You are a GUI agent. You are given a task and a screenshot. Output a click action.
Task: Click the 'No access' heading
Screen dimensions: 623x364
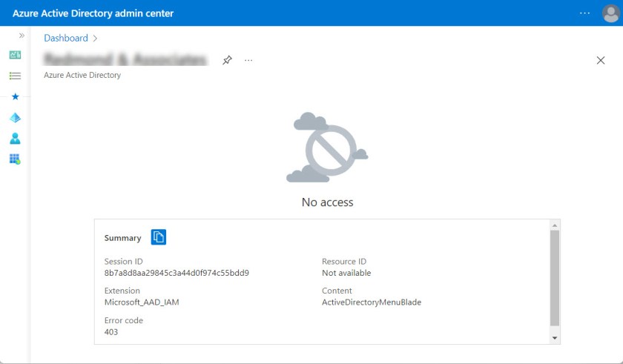coord(327,202)
